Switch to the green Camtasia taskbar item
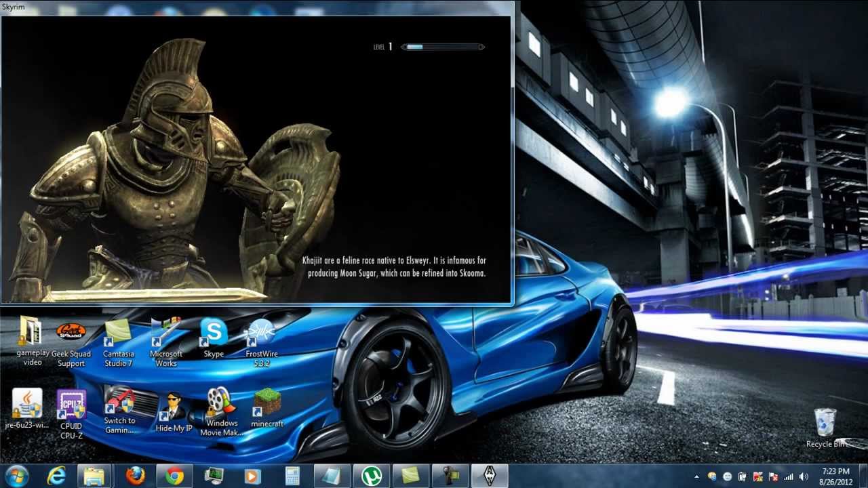The height and width of the screenshot is (488, 868). tap(410, 476)
